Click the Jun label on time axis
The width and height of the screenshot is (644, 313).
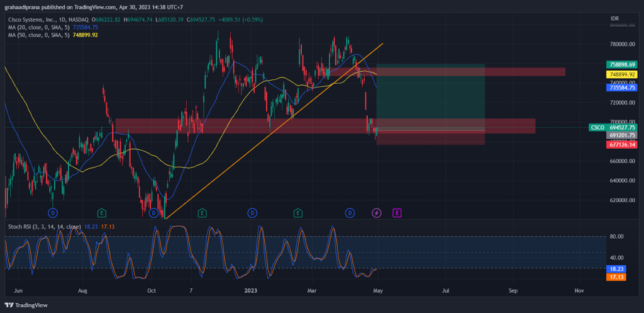(18, 291)
